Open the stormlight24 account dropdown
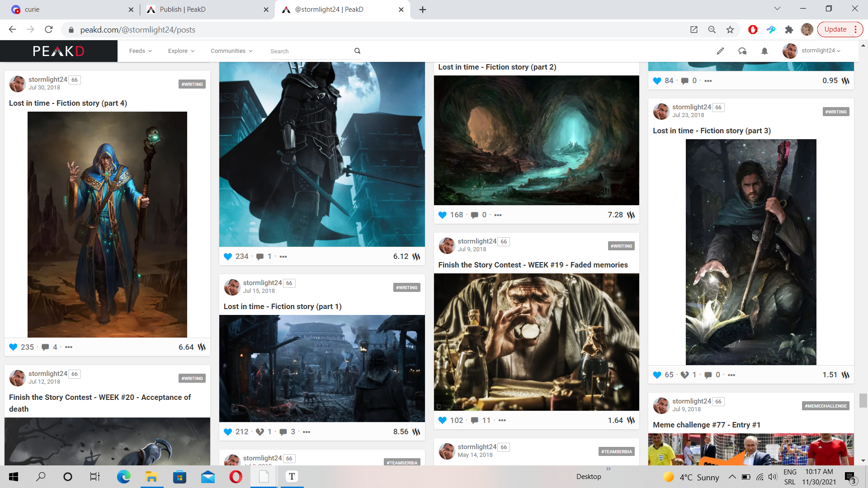This screenshot has width=868, height=488. (812, 51)
